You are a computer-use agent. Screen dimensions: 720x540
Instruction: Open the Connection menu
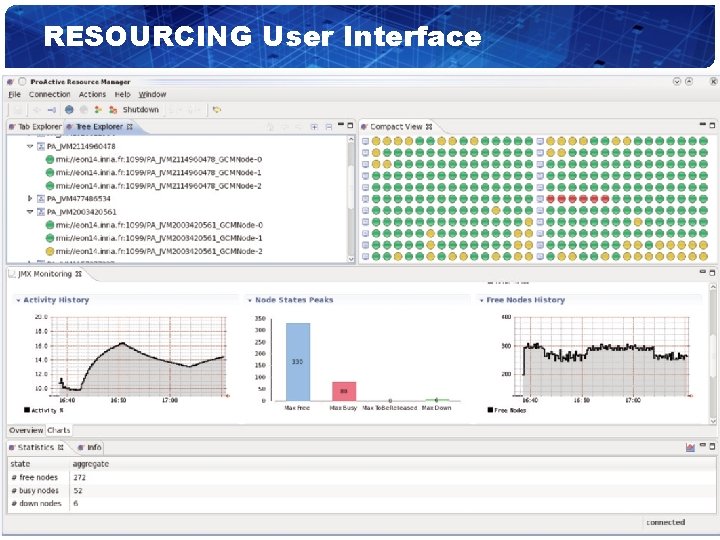coord(50,94)
